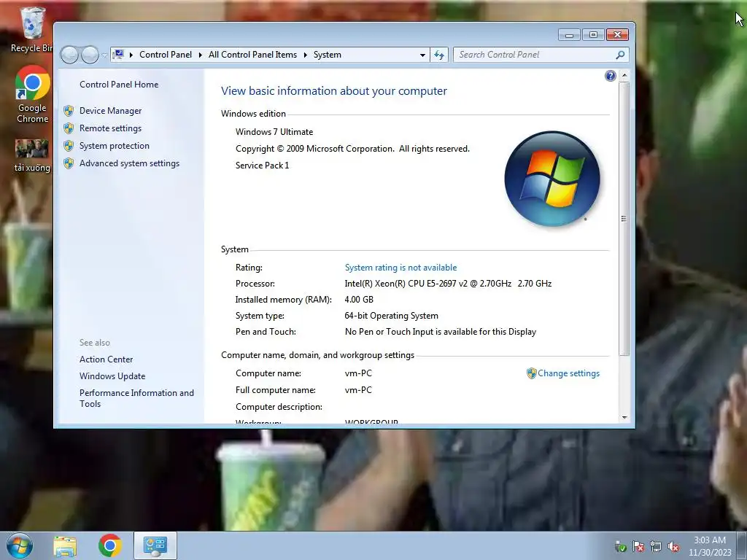
Task: Click the Intel Xeon processor text
Action: 448,284
